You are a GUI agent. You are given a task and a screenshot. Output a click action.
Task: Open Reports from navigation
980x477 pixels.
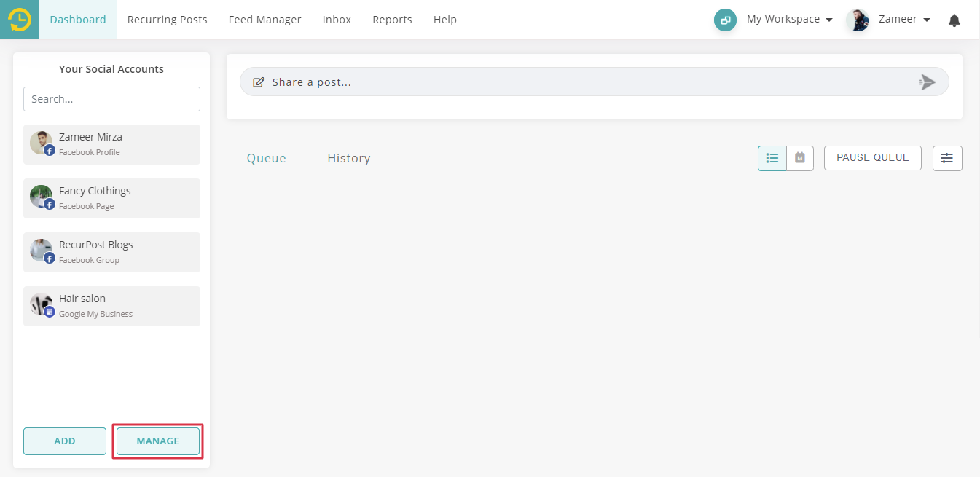(392, 20)
